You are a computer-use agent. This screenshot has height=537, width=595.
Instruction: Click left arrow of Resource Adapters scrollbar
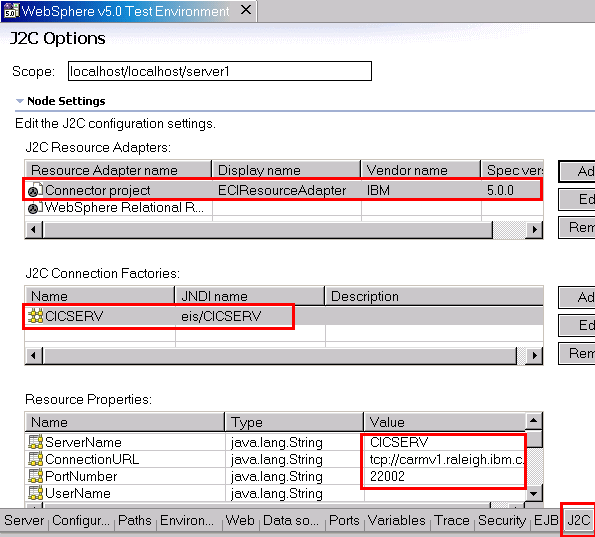[x=34, y=229]
